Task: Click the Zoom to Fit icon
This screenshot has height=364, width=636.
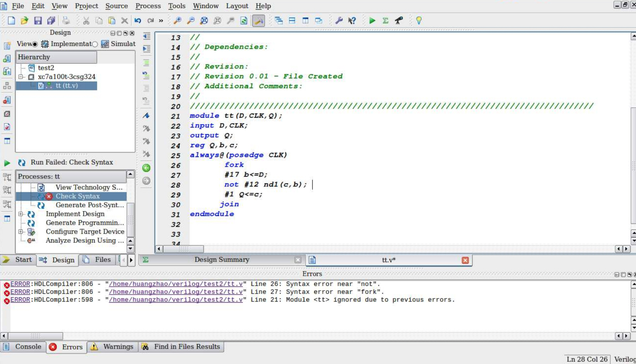Action: pyautogui.click(x=204, y=21)
